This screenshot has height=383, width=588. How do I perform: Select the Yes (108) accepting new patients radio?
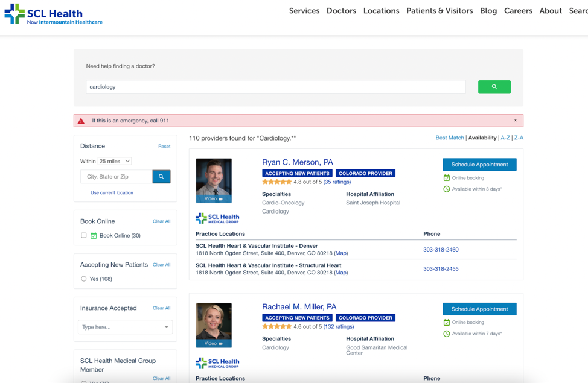pyautogui.click(x=84, y=279)
